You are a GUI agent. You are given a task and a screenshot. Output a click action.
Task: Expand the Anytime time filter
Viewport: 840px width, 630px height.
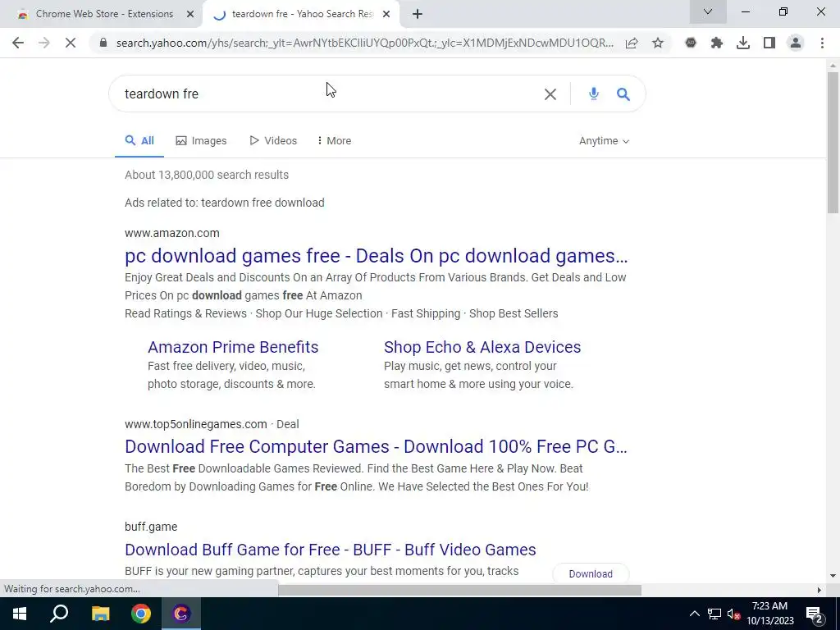(x=604, y=141)
